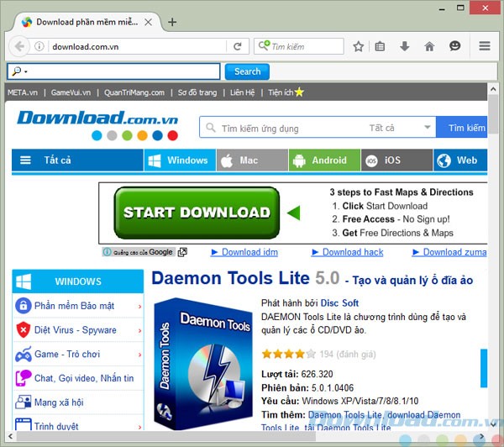Open downloads arrow icon in the toolbar
504x447 pixels.
click(404, 46)
